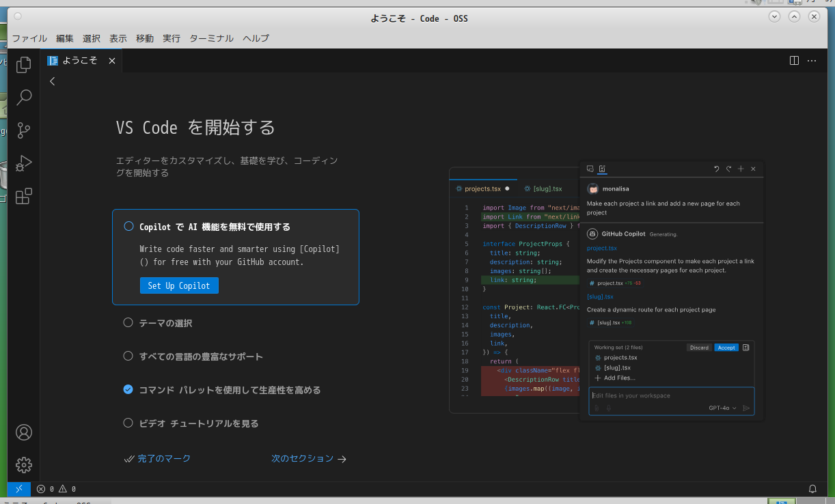
Task: Open the ファイル menu
Action: (30, 38)
